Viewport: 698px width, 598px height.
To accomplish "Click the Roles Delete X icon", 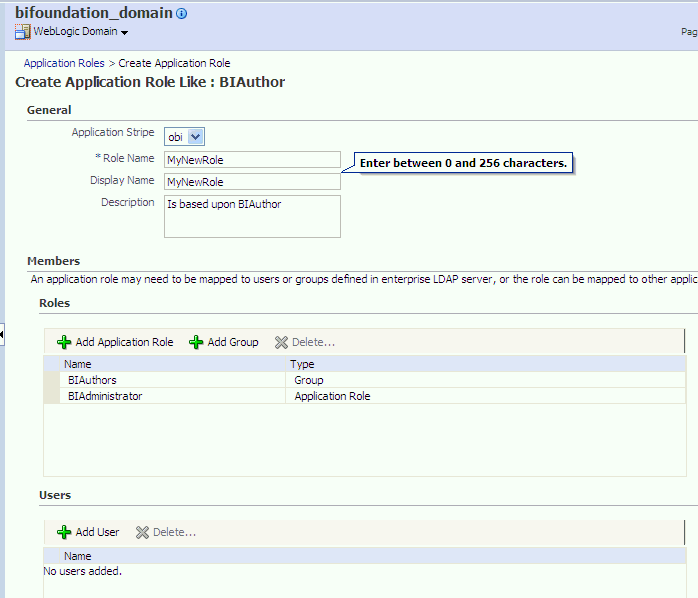I will coord(281,342).
